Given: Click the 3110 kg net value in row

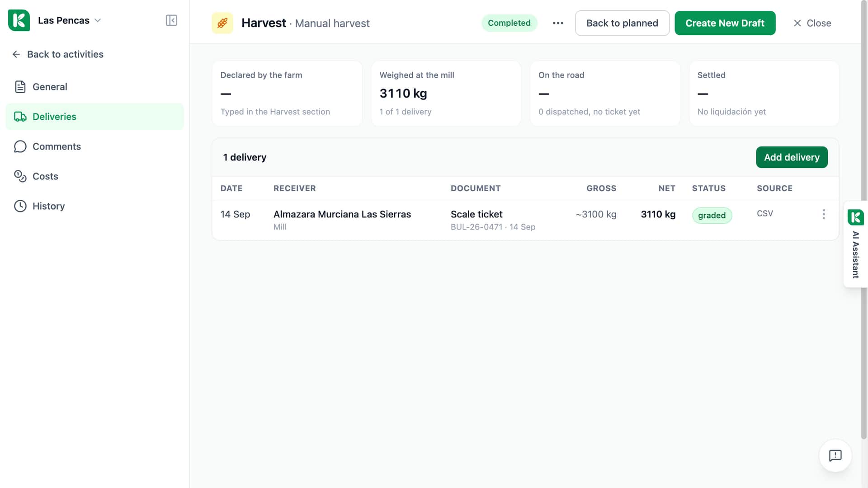Looking at the screenshot, I should pyautogui.click(x=658, y=214).
